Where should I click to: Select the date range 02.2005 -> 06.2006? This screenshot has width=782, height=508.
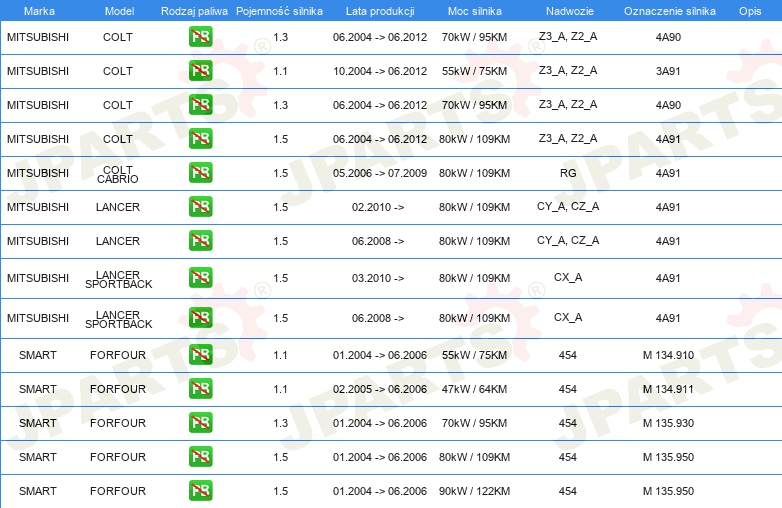tap(380, 389)
